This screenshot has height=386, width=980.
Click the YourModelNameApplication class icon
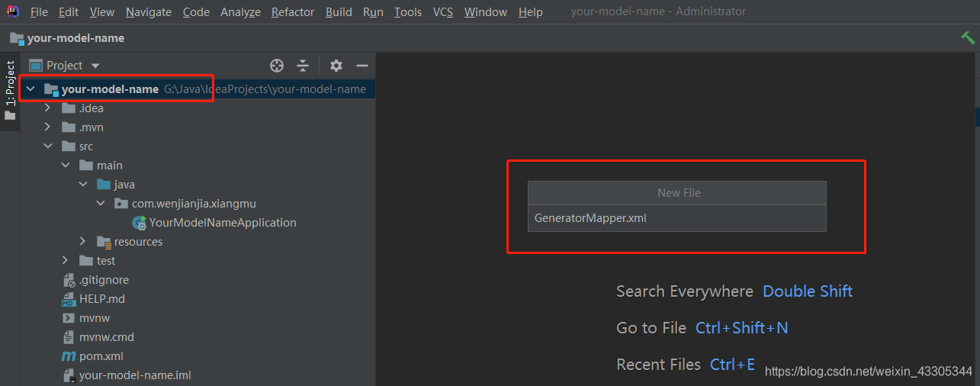pos(140,223)
